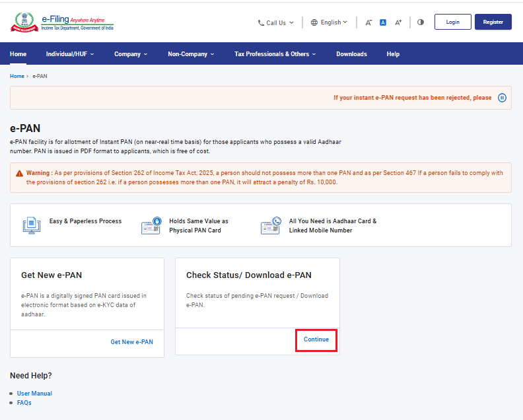Increase font size with A+ icon
Image resolution: width=523 pixels, height=420 pixels.
(x=398, y=22)
